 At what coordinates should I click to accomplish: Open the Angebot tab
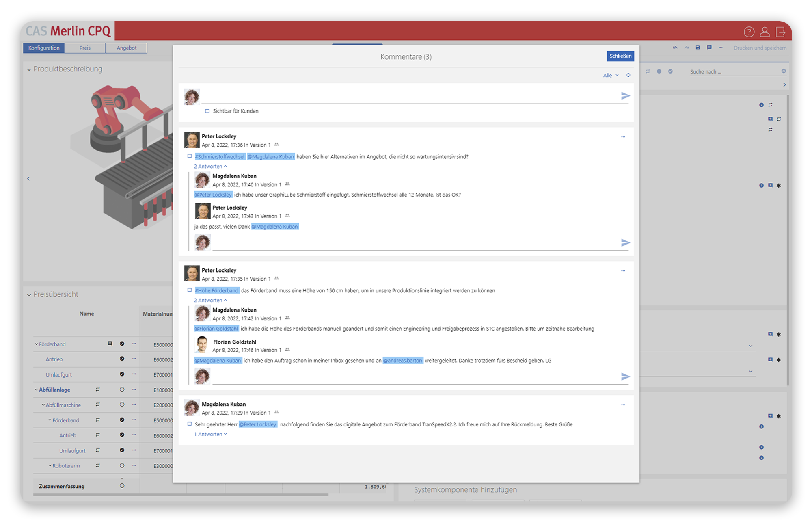pos(126,48)
